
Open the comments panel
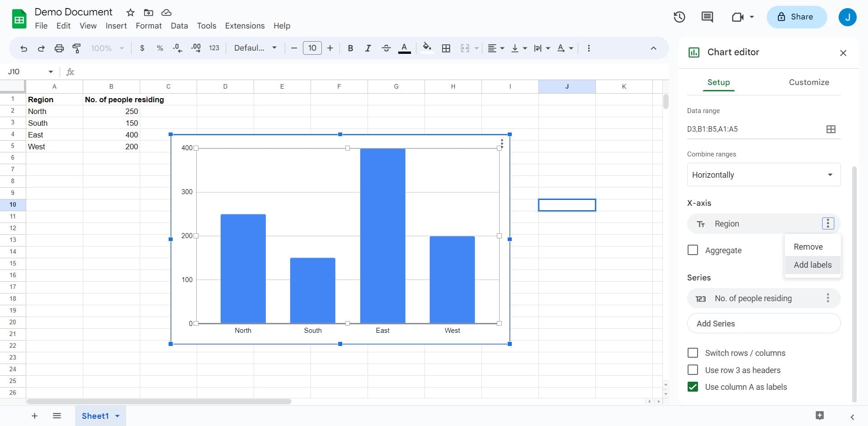[708, 17]
